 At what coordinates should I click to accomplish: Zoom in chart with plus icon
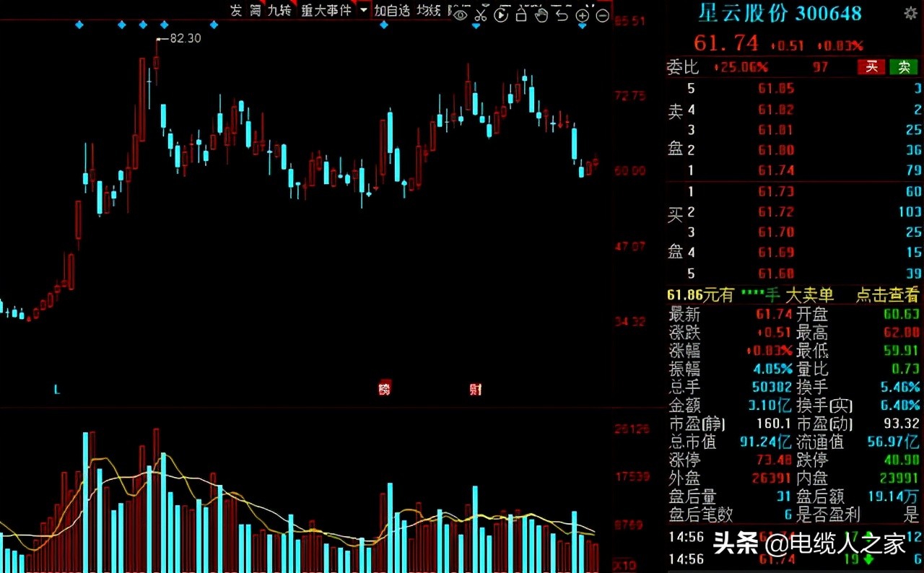[583, 15]
